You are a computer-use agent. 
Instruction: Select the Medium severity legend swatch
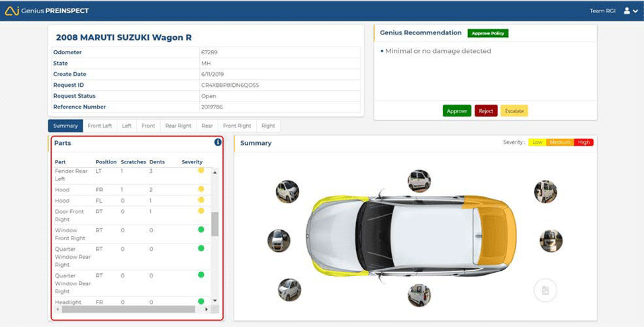(x=560, y=142)
